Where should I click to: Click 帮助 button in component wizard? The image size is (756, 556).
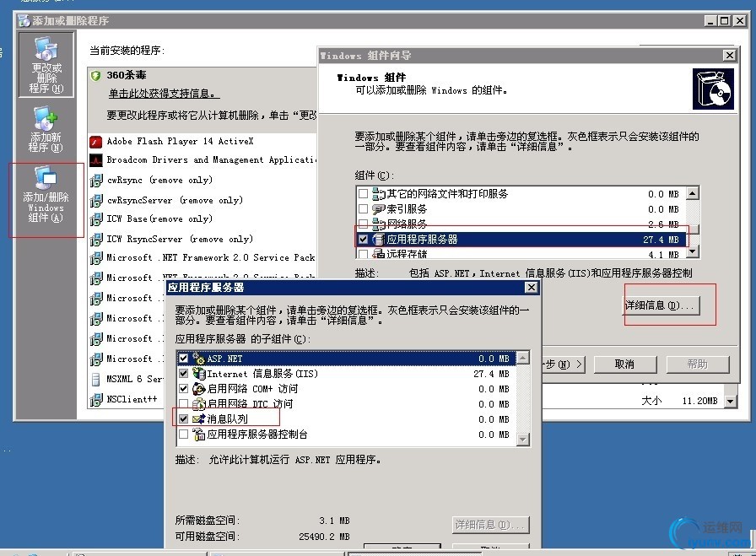tap(698, 364)
